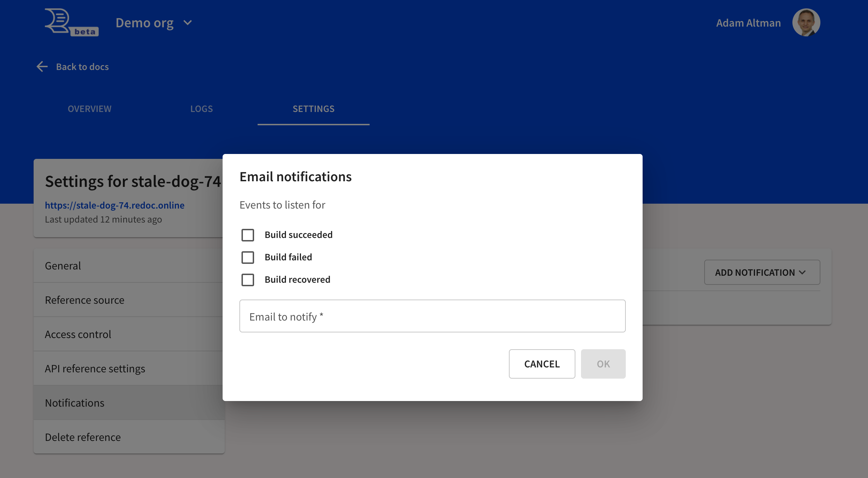Screen dimensions: 868x478
Task: Cancel the email notifications dialog
Action: [x=542, y=364]
